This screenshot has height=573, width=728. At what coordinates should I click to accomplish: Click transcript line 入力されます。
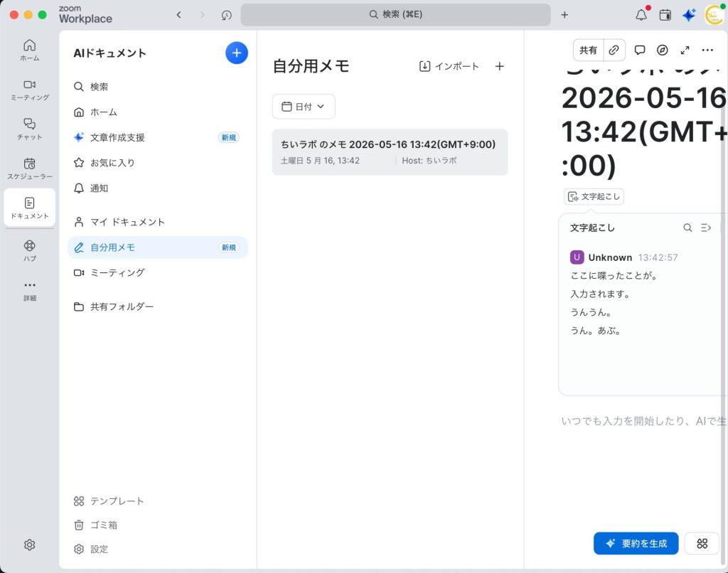600,294
